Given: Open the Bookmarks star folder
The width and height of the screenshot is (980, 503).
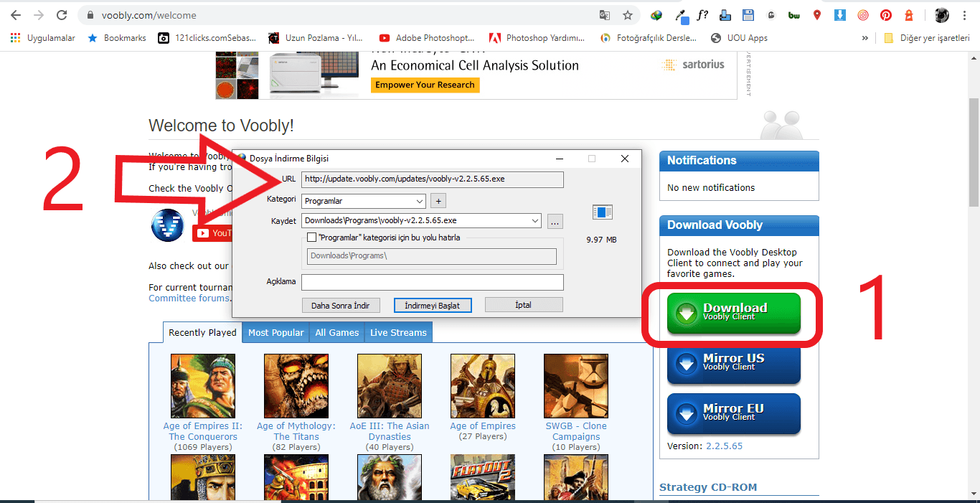Looking at the screenshot, I should tap(117, 38).
